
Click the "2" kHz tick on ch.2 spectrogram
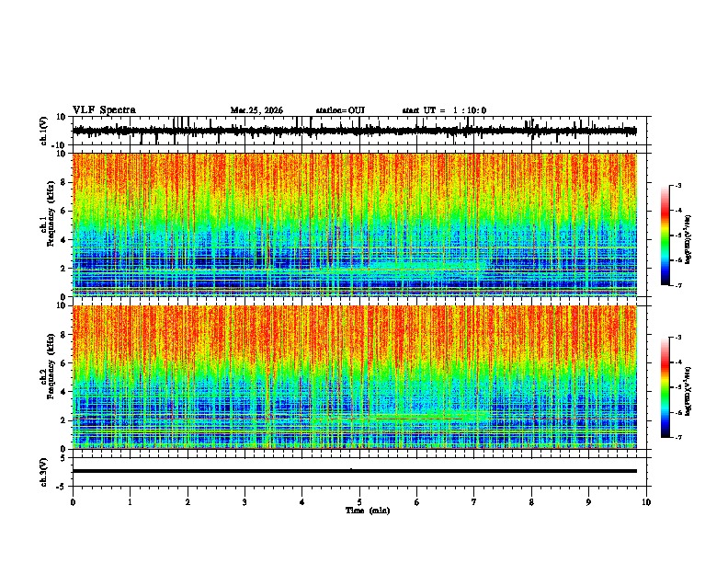[x=64, y=420]
